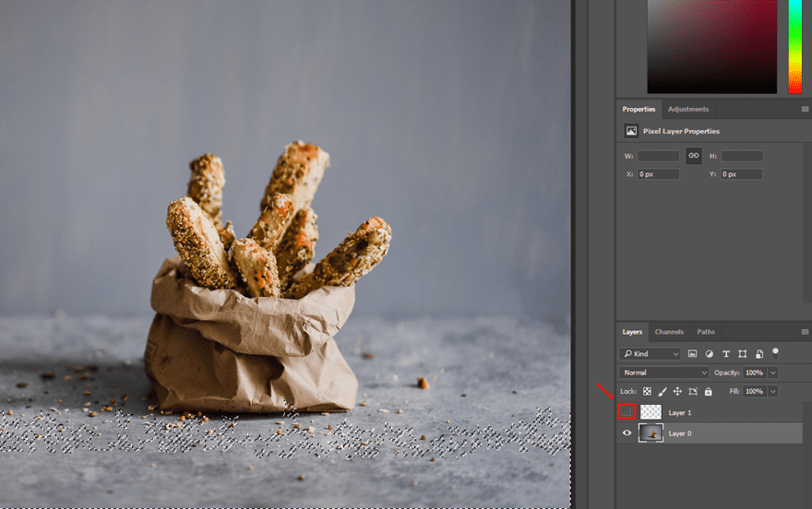Image resolution: width=812 pixels, height=509 pixels.
Task: Click the X position input field
Action: 658,174
